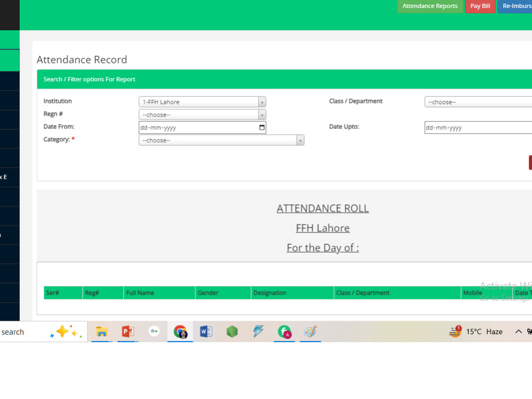Screen dimensions: 532x399
Task: Click the Attendance Record page title
Action: [82, 60]
